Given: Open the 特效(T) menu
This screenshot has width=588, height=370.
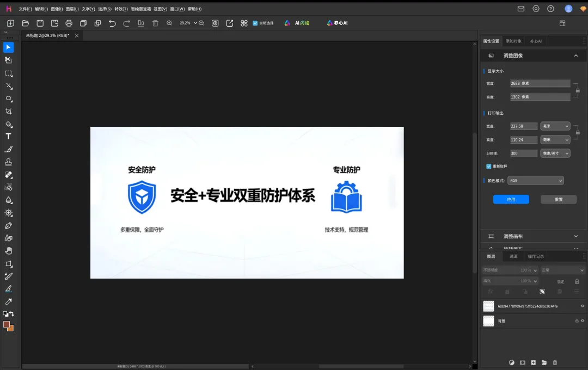Looking at the screenshot, I should [x=121, y=9].
